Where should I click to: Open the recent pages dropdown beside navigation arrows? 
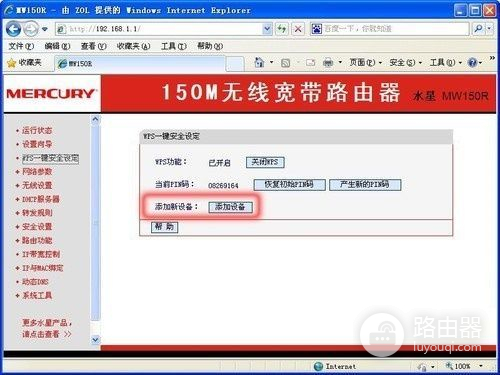tap(45, 29)
